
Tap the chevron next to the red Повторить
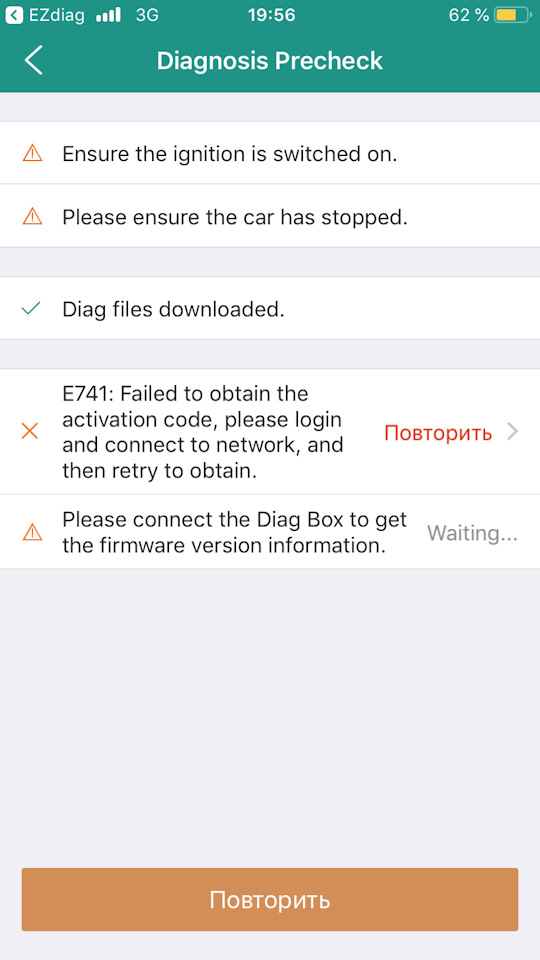(x=513, y=432)
